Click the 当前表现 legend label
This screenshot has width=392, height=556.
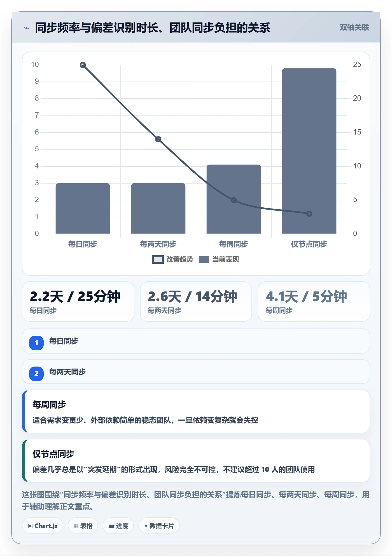(226, 260)
